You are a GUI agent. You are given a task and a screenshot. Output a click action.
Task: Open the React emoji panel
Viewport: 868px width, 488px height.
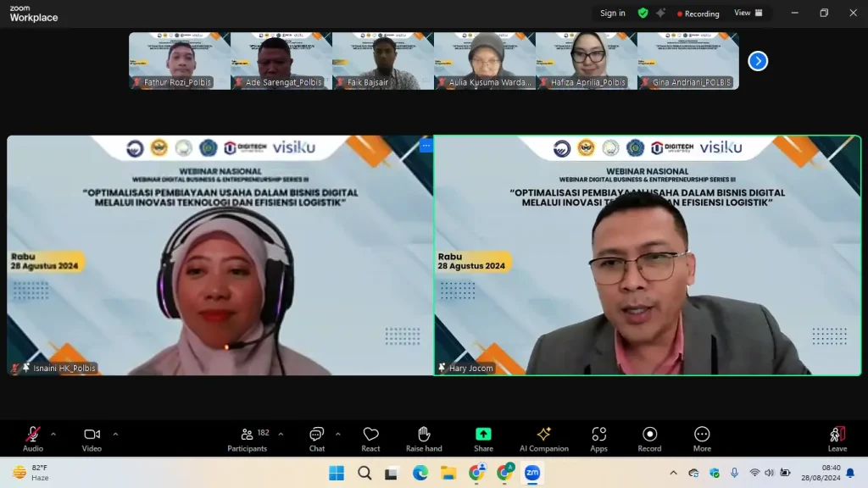(370, 438)
